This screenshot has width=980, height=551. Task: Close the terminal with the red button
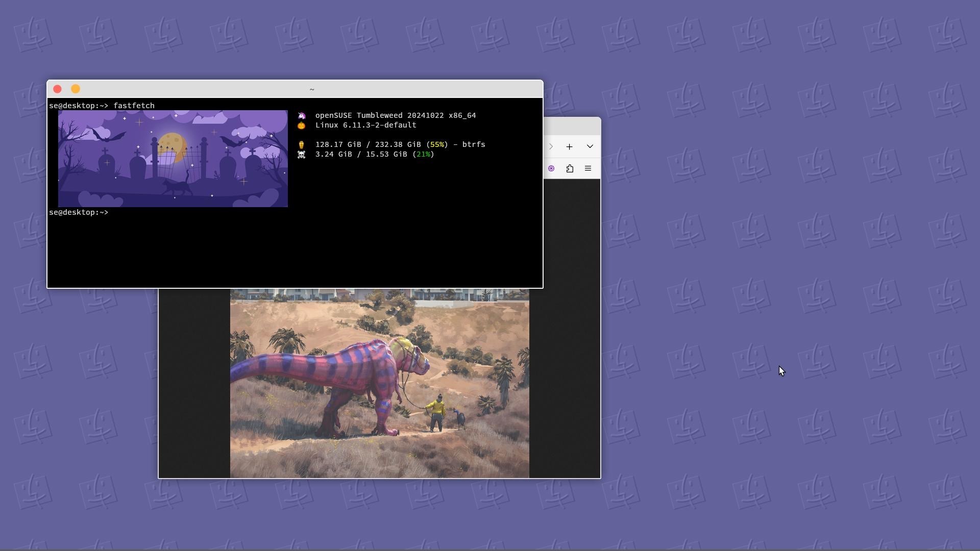coord(58,89)
